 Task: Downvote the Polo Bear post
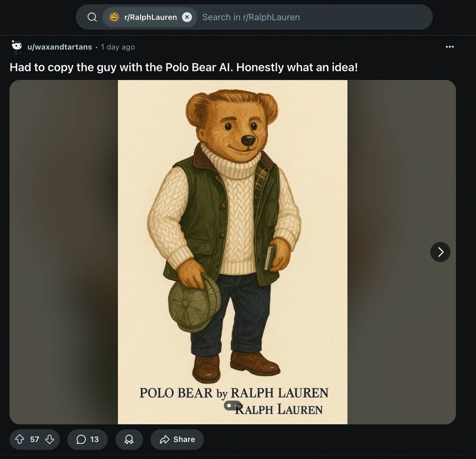(49, 439)
